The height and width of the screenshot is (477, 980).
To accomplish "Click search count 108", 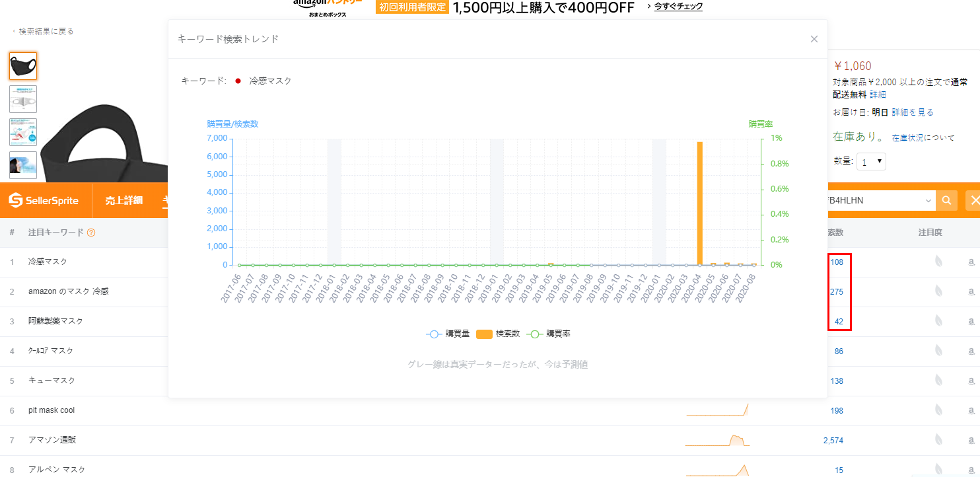I will click(837, 262).
